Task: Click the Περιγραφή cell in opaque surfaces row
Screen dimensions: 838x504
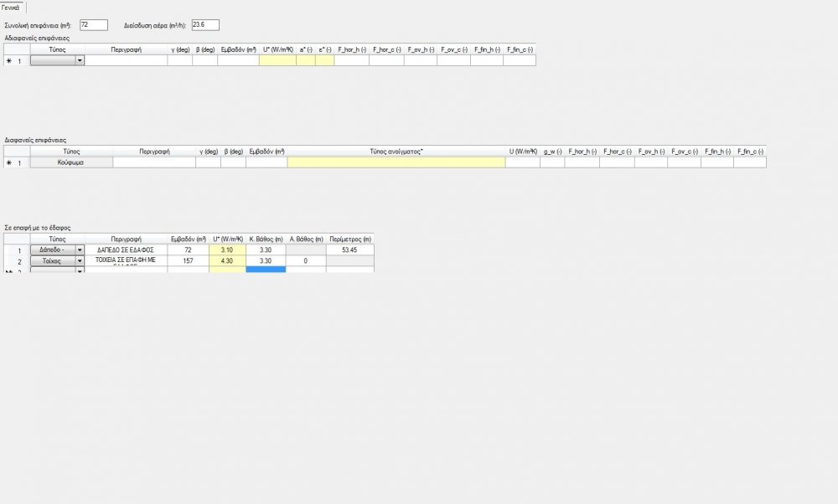Action: pyautogui.click(x=126, y=60)
